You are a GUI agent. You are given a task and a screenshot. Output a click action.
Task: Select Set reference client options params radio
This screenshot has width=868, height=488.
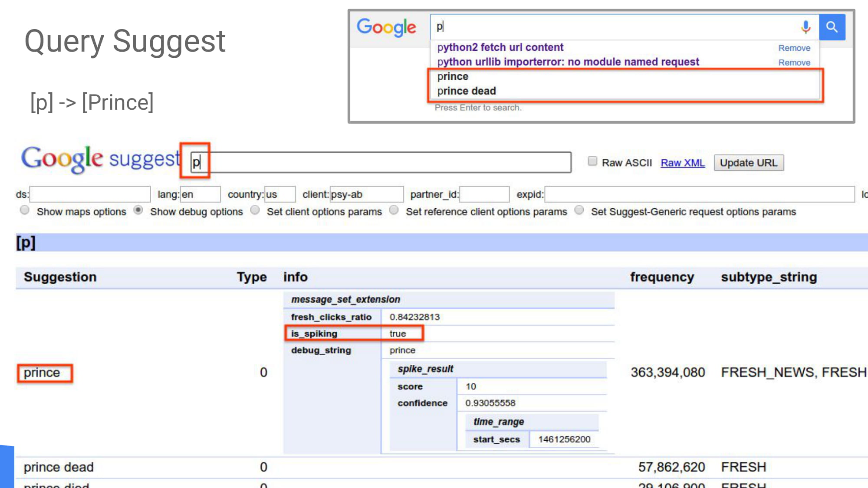click(x=394, y=210)
